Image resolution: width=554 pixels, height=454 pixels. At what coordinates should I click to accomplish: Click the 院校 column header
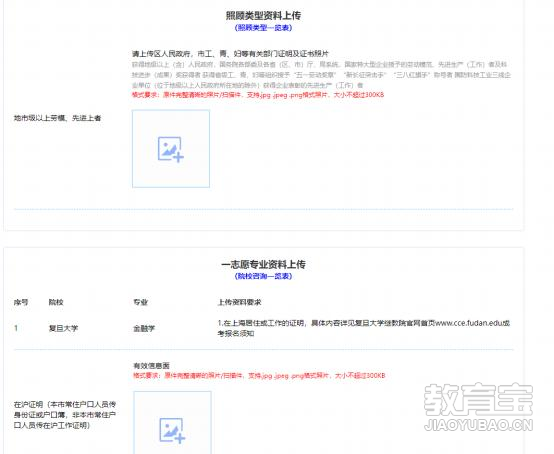pos(56,302)
